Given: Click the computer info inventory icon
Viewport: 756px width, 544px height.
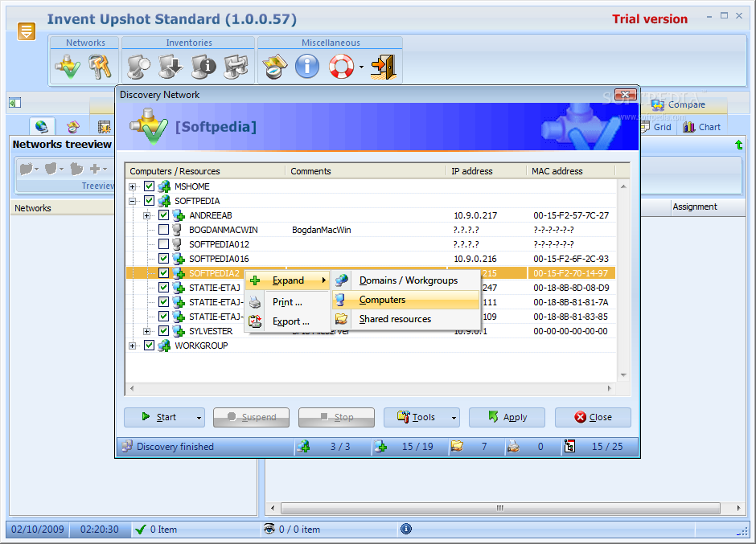Looking at the screenshot, I should 203,67.
